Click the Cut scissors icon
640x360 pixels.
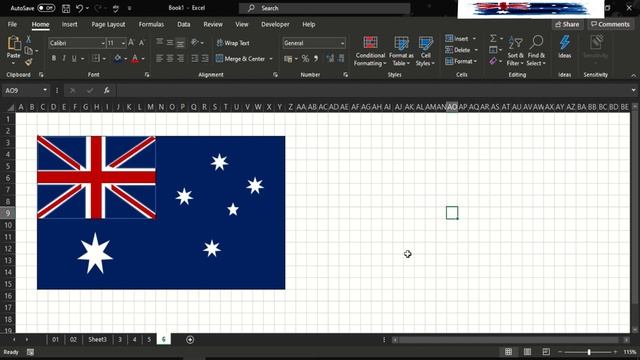click(x=29, y=39)
